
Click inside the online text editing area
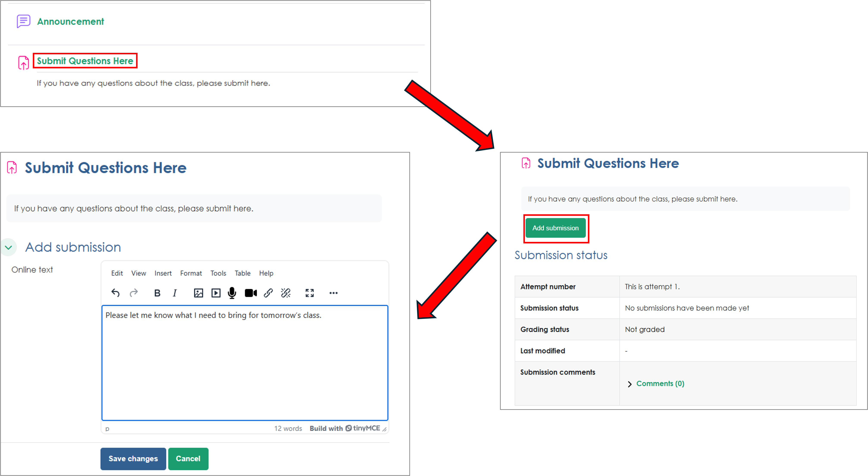coord(245,364)
